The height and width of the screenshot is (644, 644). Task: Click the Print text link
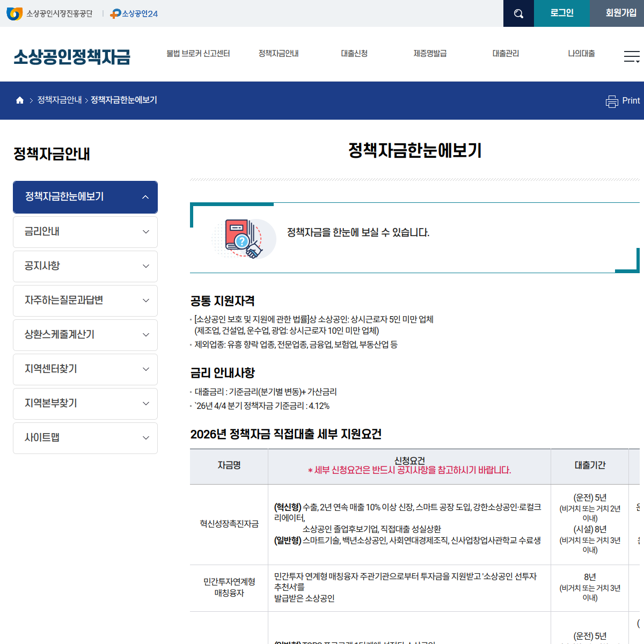[x=631, y=101]
